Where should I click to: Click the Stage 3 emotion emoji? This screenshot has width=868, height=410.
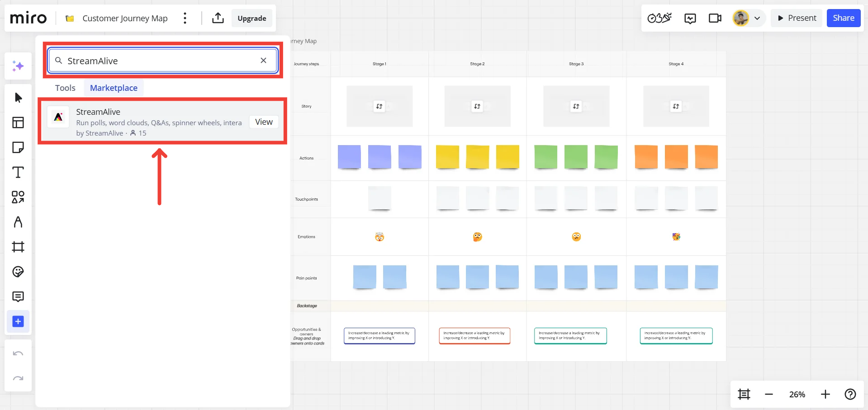576,237
